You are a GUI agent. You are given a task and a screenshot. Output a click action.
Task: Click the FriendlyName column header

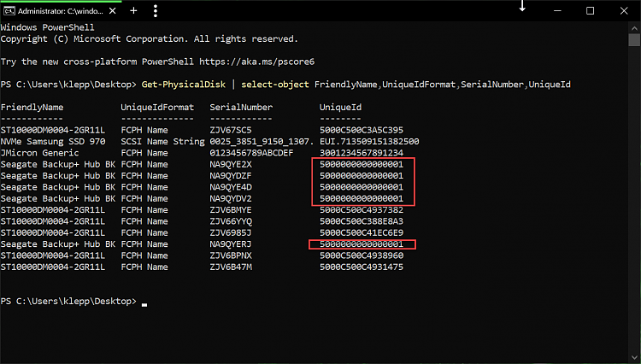32,108
